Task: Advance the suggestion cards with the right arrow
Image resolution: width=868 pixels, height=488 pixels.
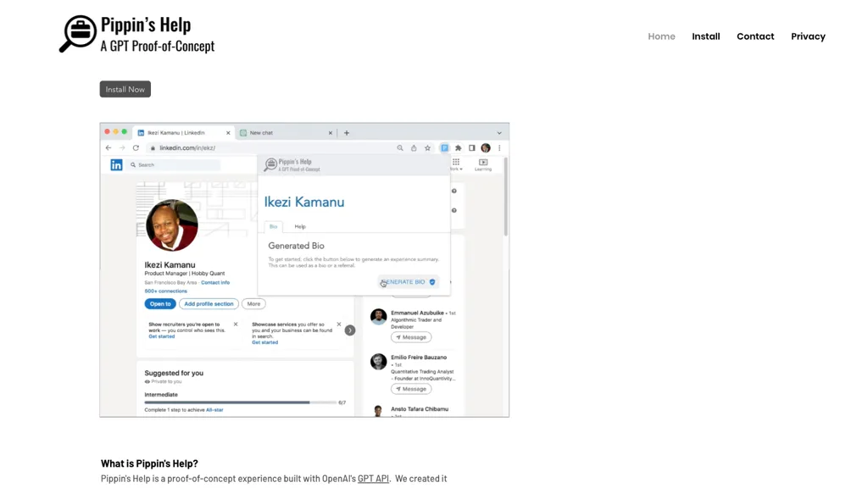Action: click(x=350, y=330)
